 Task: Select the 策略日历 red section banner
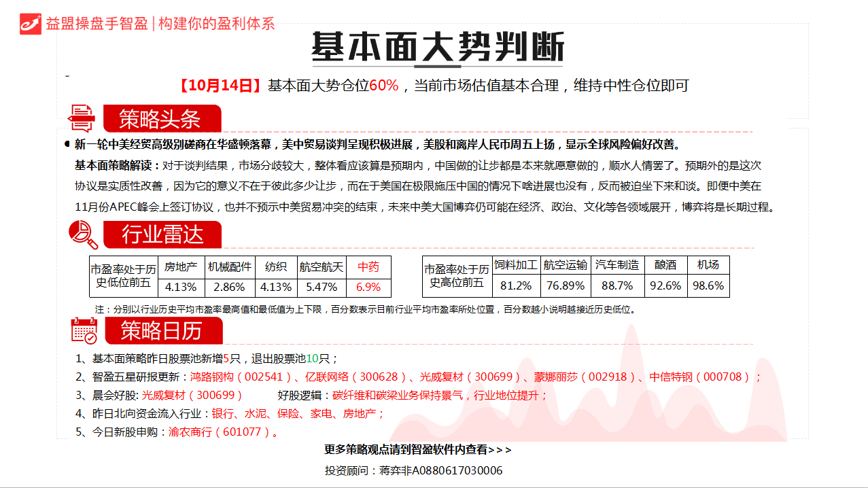tap(162, 331)
